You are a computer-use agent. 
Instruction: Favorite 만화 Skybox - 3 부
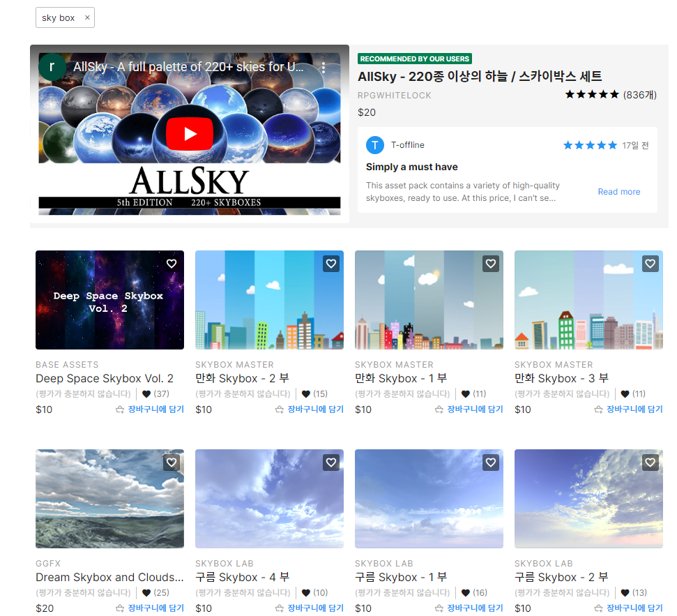pyautogui.click(x=651, y=264)
